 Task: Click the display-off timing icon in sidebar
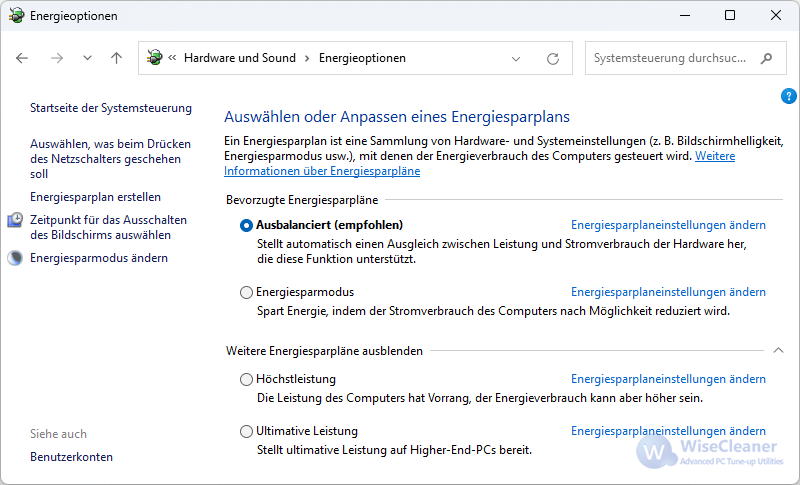(x=15, y=220)
